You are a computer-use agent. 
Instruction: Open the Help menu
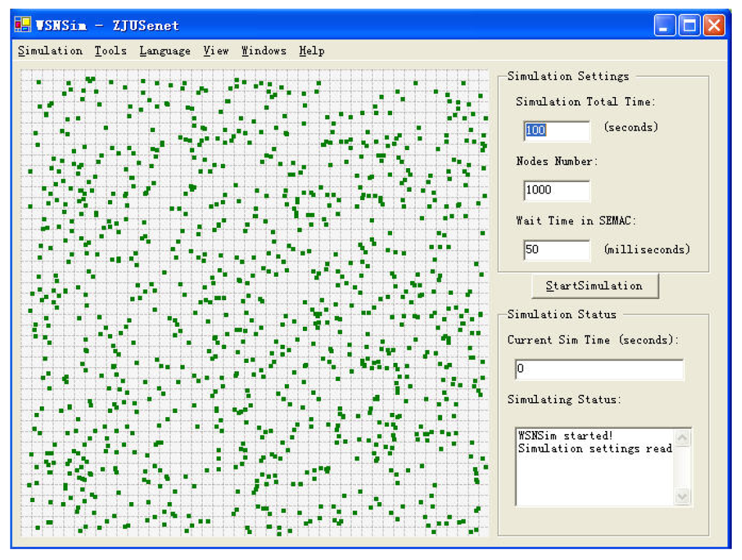[312, 51]
